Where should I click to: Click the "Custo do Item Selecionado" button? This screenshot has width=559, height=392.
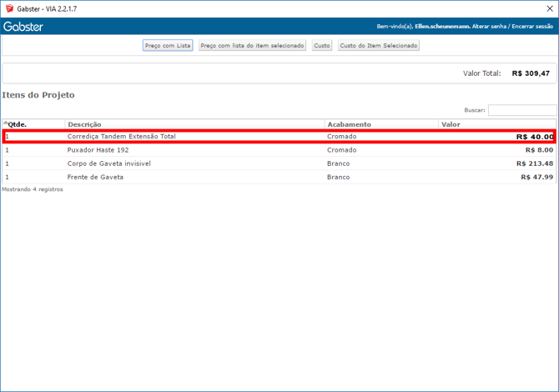pyautogui.click(x=378, y=46)
